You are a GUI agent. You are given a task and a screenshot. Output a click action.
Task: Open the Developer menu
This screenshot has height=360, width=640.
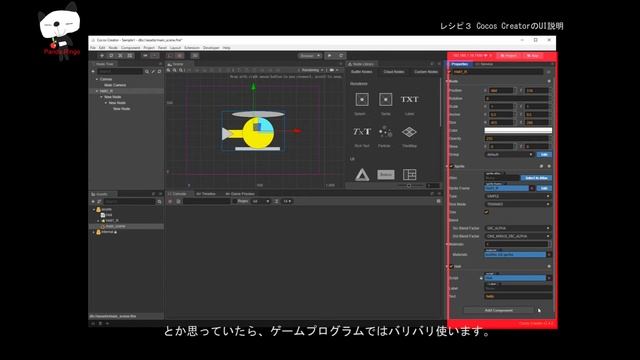(211, 48)
